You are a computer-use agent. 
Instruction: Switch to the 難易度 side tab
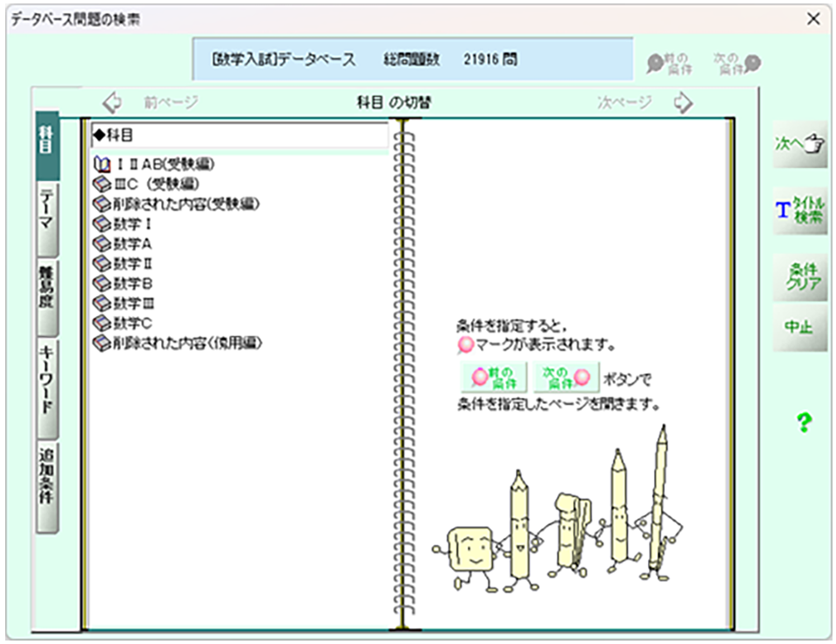click(47, 299)
